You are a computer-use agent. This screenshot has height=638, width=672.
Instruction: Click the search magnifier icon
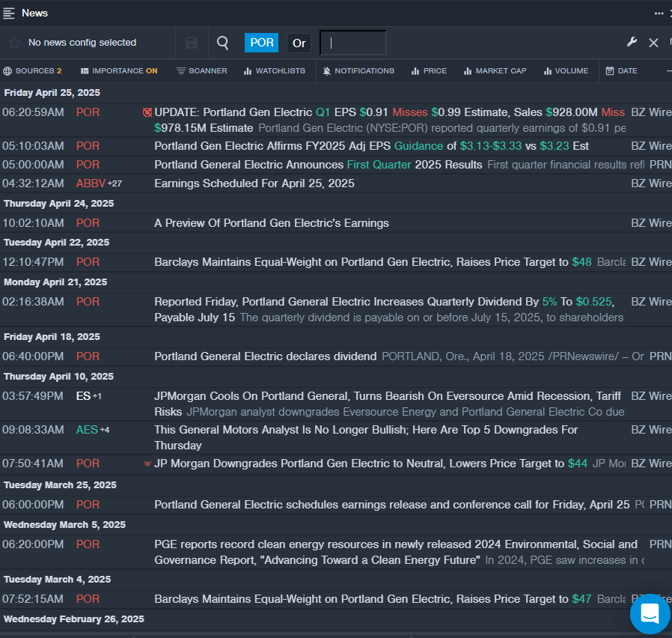coord(222,43)
